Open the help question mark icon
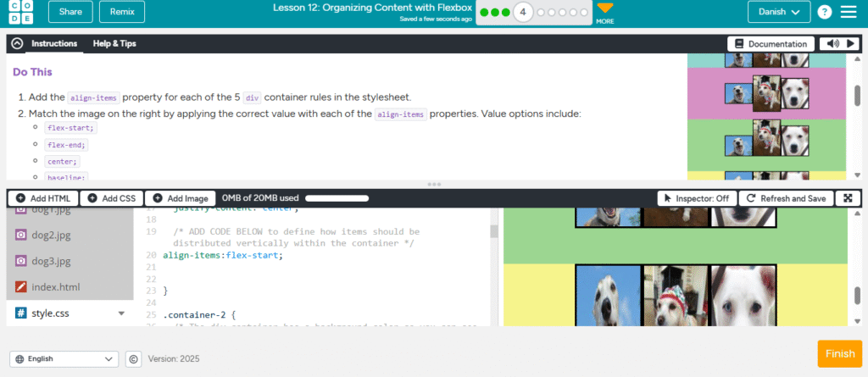 (x=824, y=12)
